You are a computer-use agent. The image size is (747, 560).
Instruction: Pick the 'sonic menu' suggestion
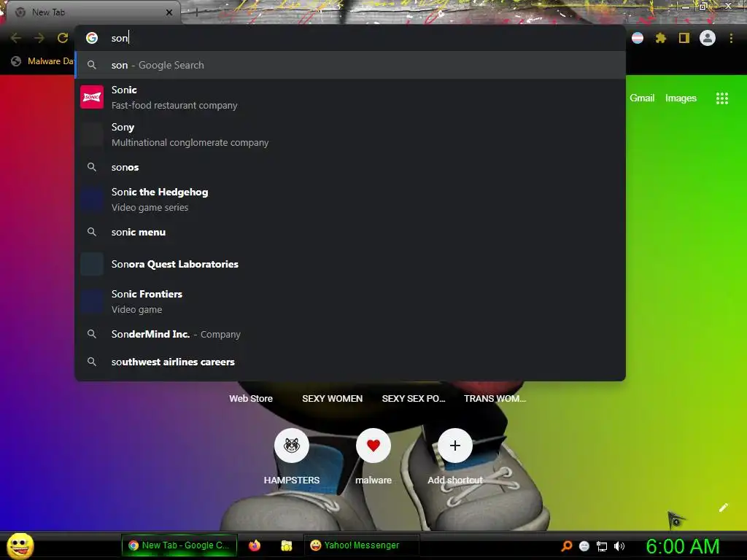(350, 232)
